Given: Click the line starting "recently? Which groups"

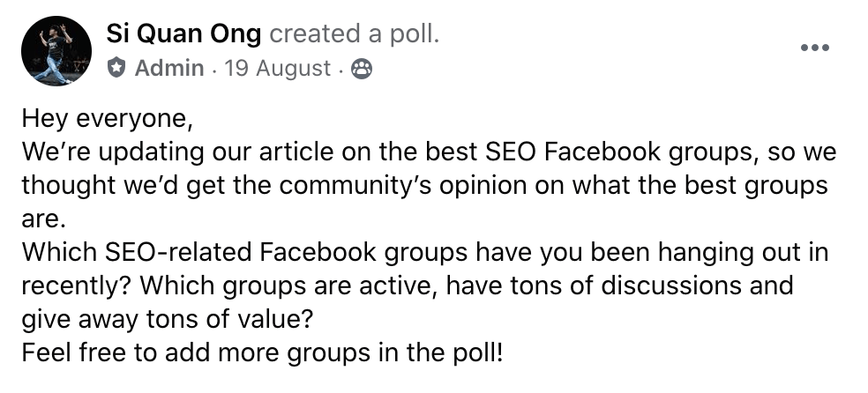Looking at the screenshot, I should pyautogui.click(x=407, y=286).
